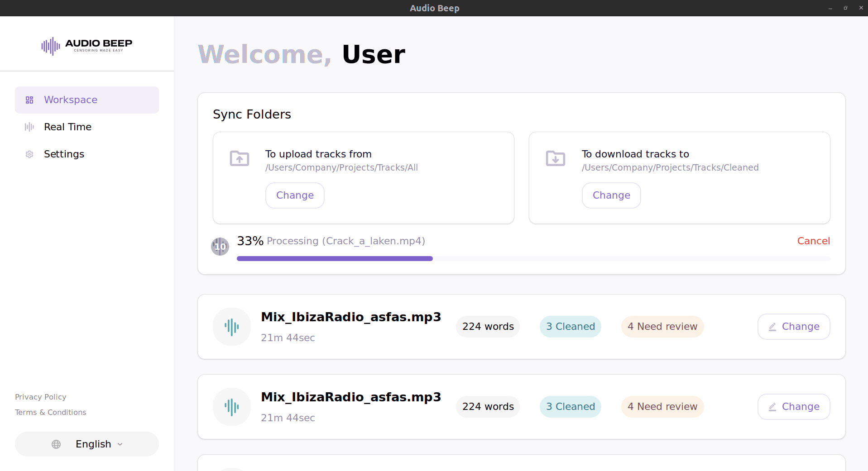Open the Real Time section
This screenshot has height=471, width=868.
(87, 127)
